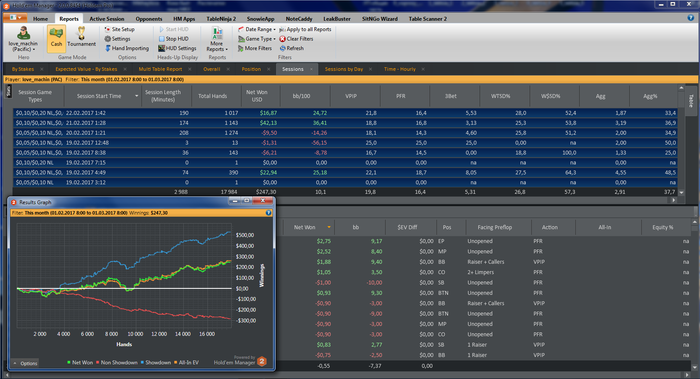Open More Filters

pos(255,48)
